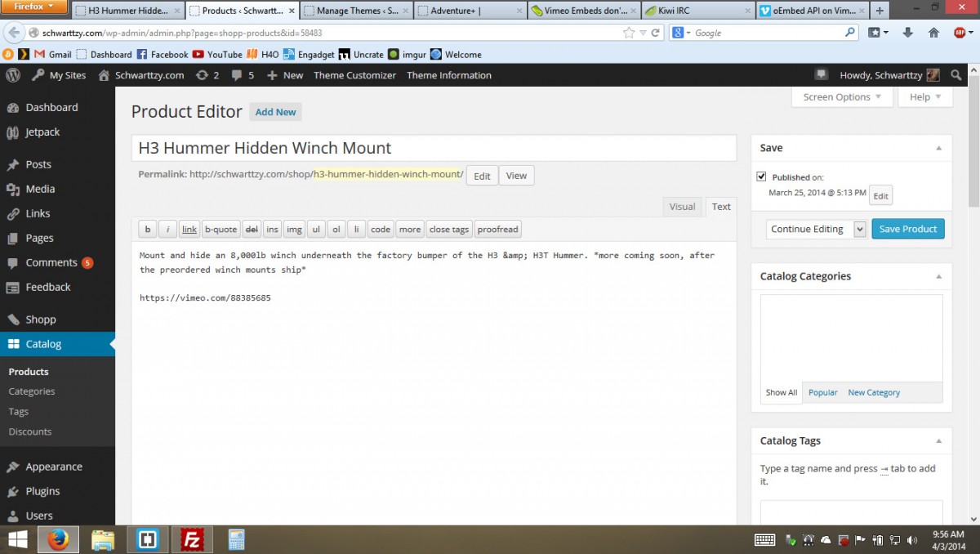This screenshot has width=980, height=554.
Task: Collapse the Catalog Tags panel
Action: [938, 440]
